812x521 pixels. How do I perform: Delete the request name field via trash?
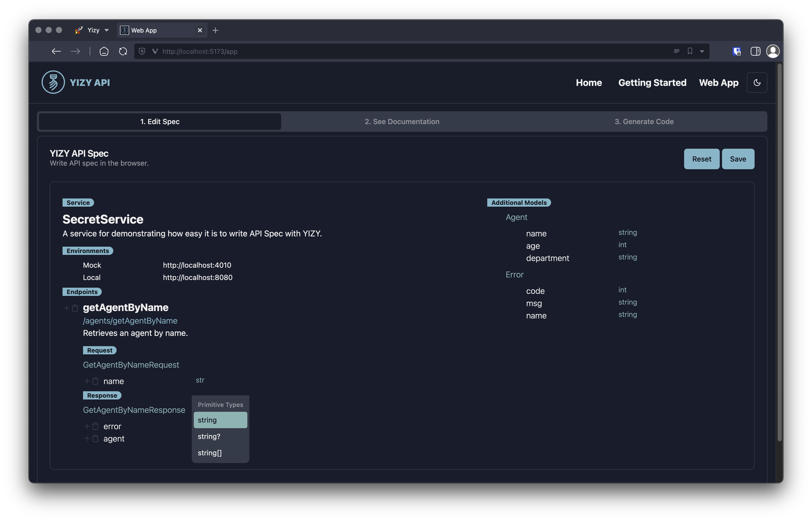click(x=96, y=381)
